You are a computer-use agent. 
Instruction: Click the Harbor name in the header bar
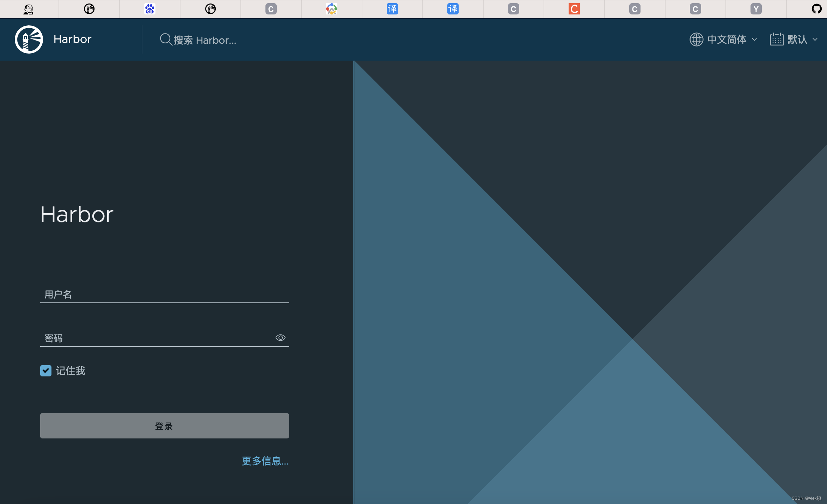(x=73, y=39)
